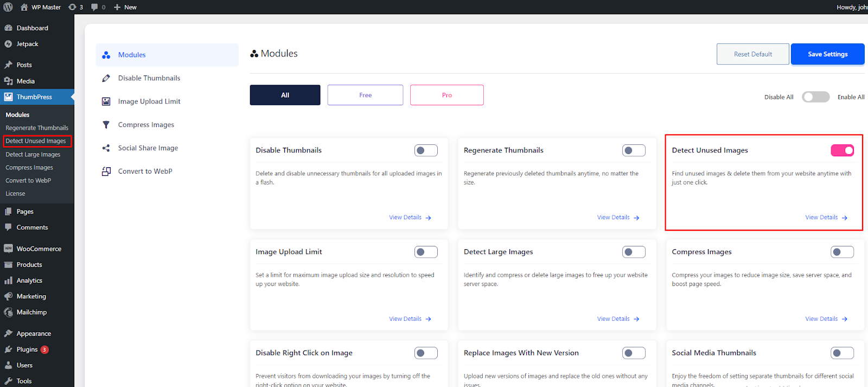Click the Comments icon in sidebar menu
Image resolution: width=868 pixels, height=387 pixels.
(8, 227)
